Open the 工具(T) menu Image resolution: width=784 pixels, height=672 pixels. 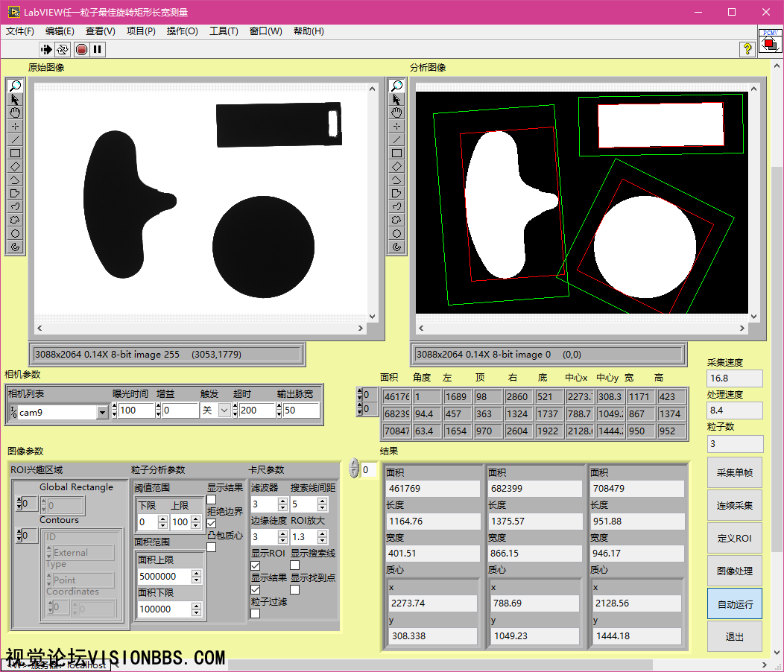pos(224,31)
